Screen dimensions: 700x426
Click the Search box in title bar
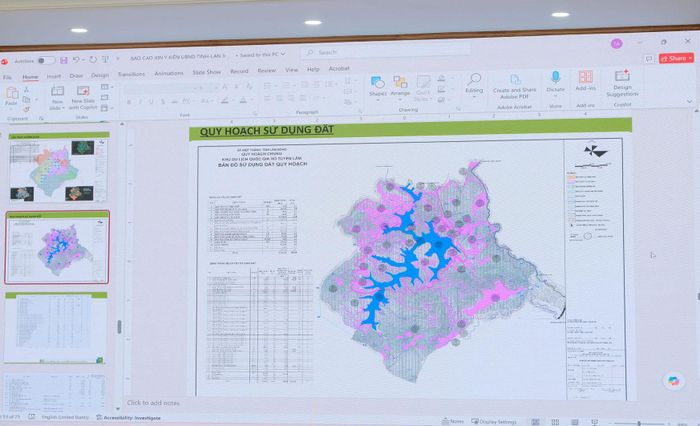tap(385, 52)
